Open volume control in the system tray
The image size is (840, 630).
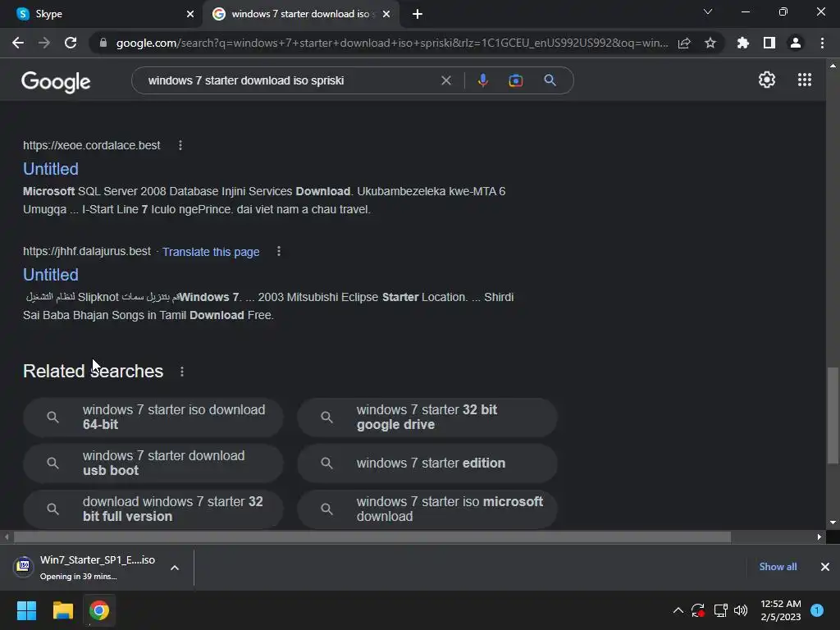(741, 610)
